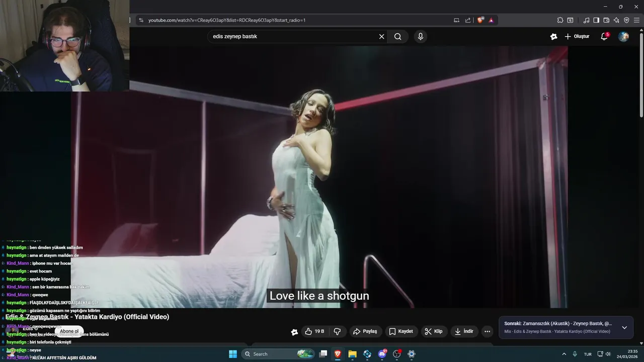Screen dimensions: 644x362
Task: Open more actions three-dot menu
Action: coord(487,331)
